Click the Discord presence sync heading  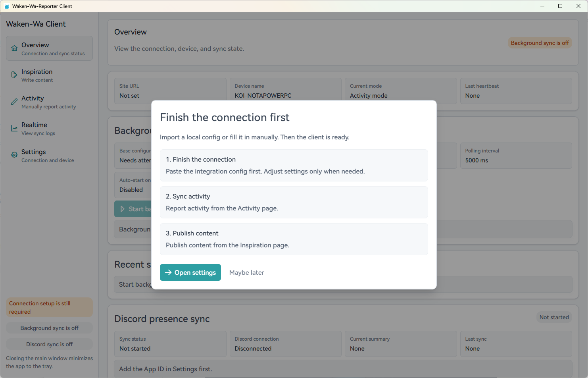coord(162,319)
